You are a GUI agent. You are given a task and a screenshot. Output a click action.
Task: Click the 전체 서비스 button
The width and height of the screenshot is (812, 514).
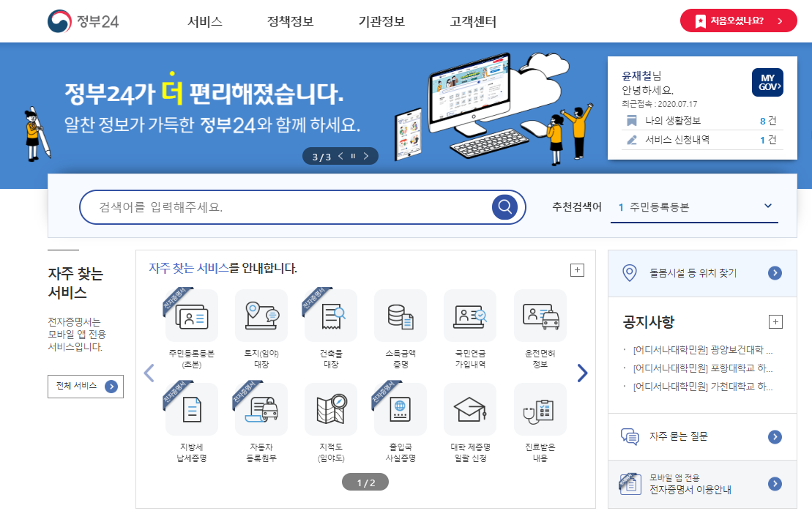(x=86, y=386)
